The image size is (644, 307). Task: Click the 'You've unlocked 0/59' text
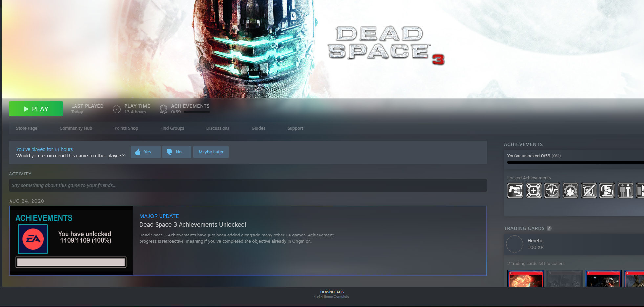(529, 156)
